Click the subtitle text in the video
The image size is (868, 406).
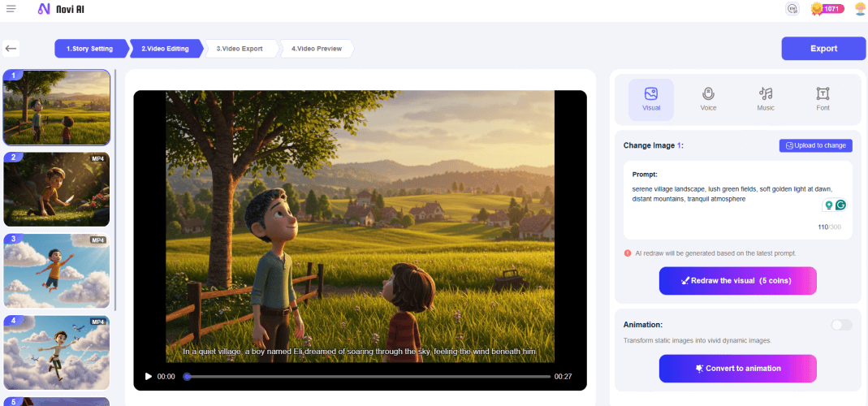click(361, 351)
